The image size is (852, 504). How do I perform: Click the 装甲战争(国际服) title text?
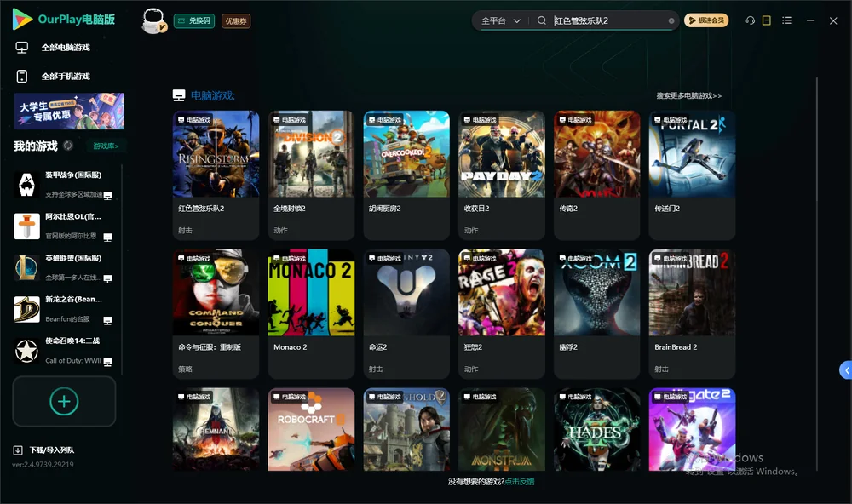click(73, 175)
